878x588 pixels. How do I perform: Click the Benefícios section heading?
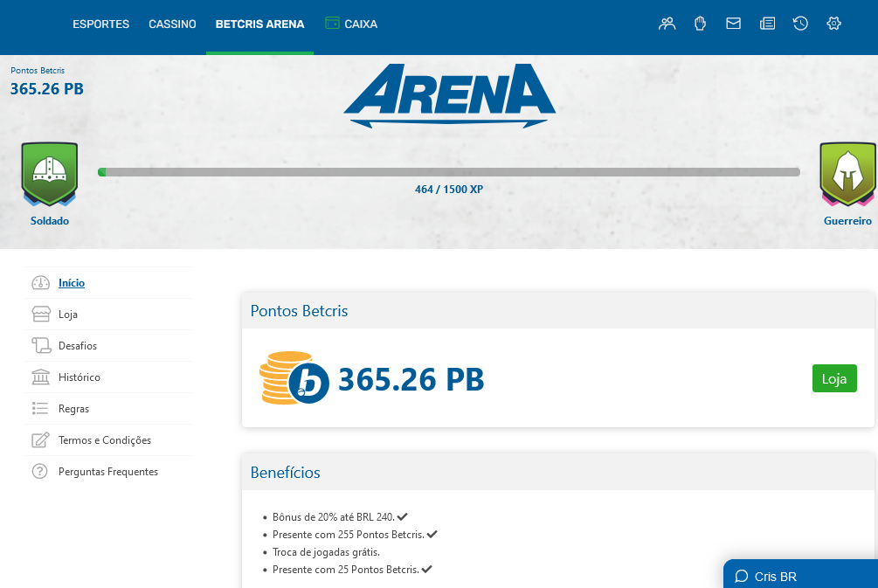click(285, 472)
